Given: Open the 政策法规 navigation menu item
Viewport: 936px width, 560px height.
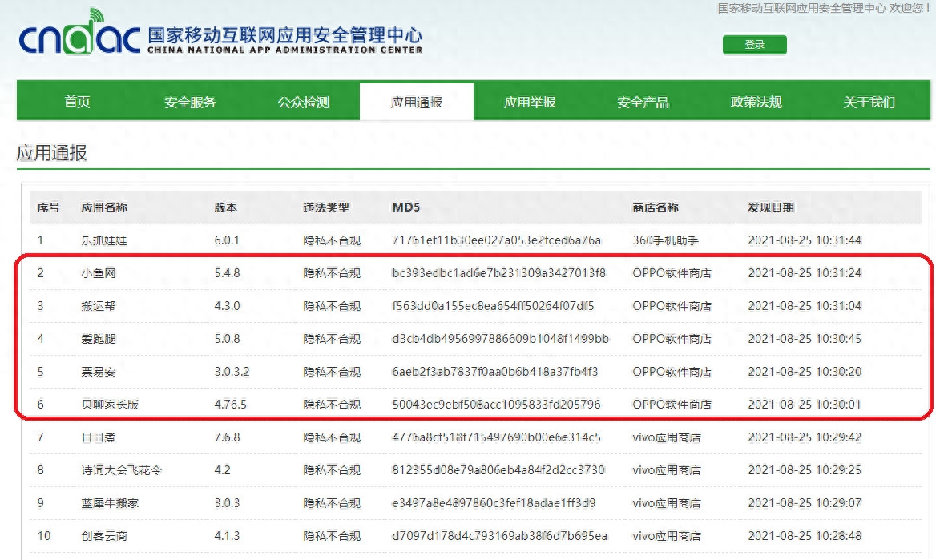Looking at the screenshot, I should [756, 101].
